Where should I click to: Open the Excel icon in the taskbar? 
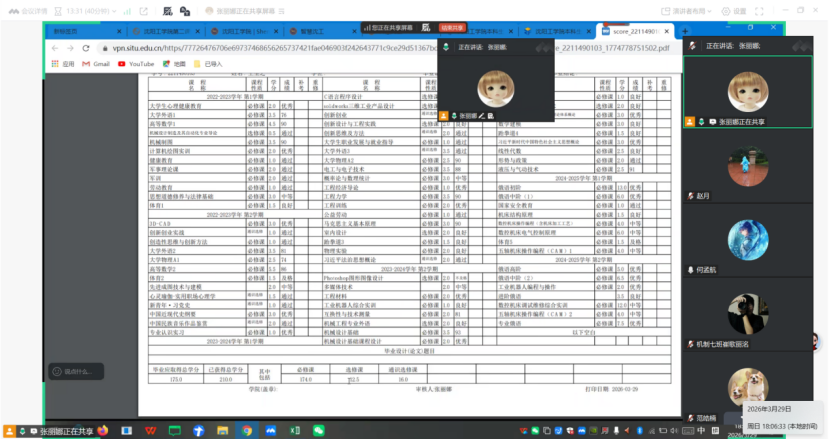295,430
